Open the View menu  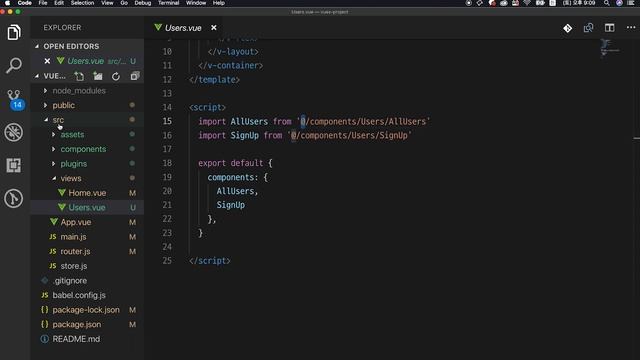(107, 3)
